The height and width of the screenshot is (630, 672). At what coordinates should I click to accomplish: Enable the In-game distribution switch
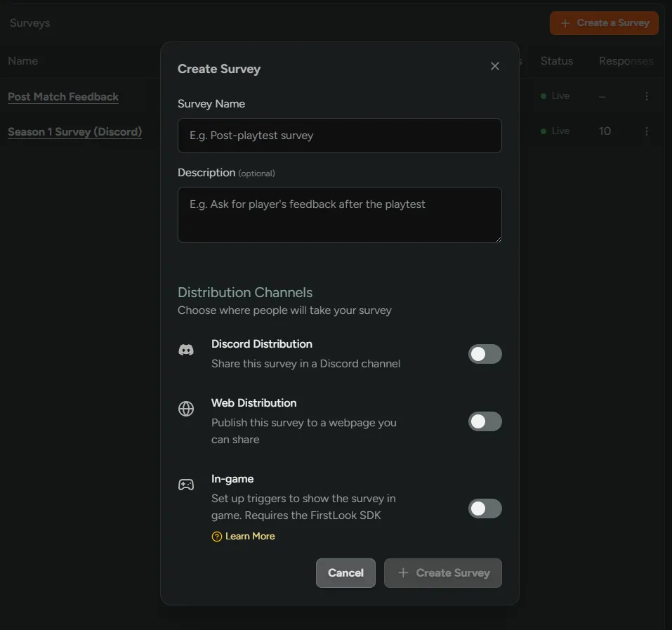point(485,508)
